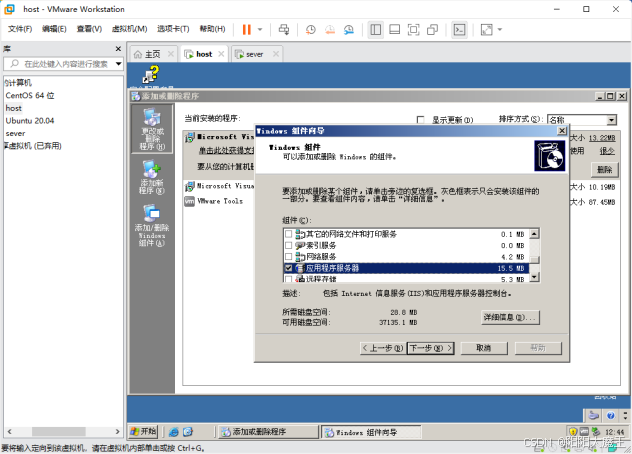Screen dimensions: 632x454
Task: Click the desktop shortcut with question mark
Action: (x=152, y=75)
